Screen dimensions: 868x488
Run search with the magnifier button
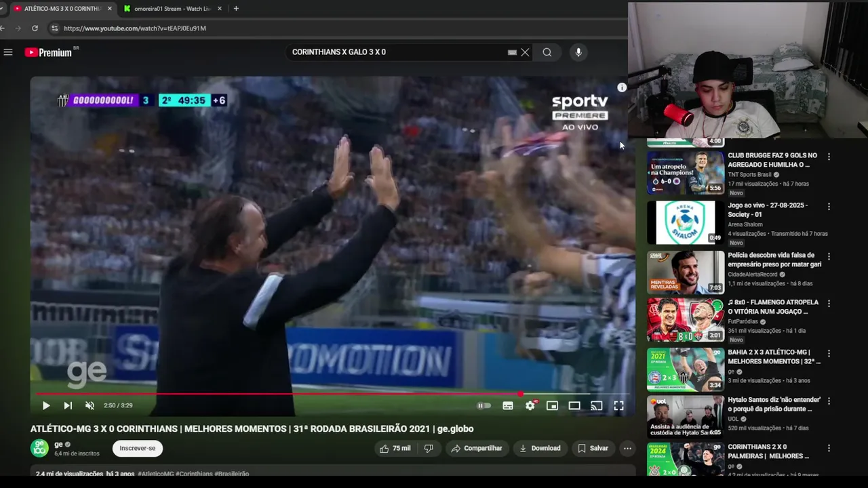(547, 52)
